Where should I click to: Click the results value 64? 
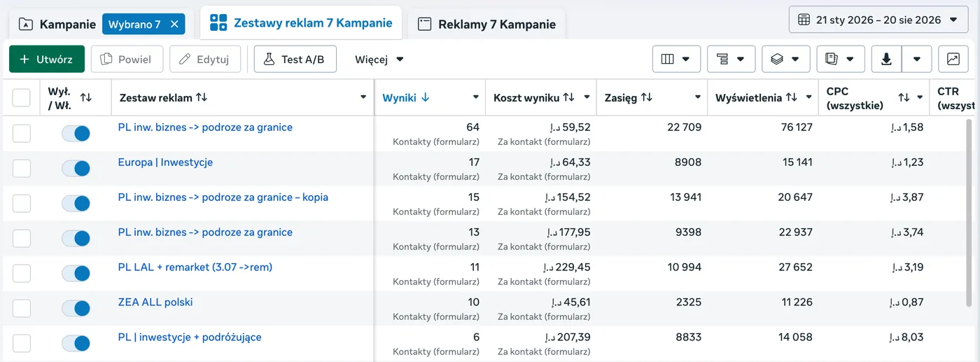coord(472,127)
